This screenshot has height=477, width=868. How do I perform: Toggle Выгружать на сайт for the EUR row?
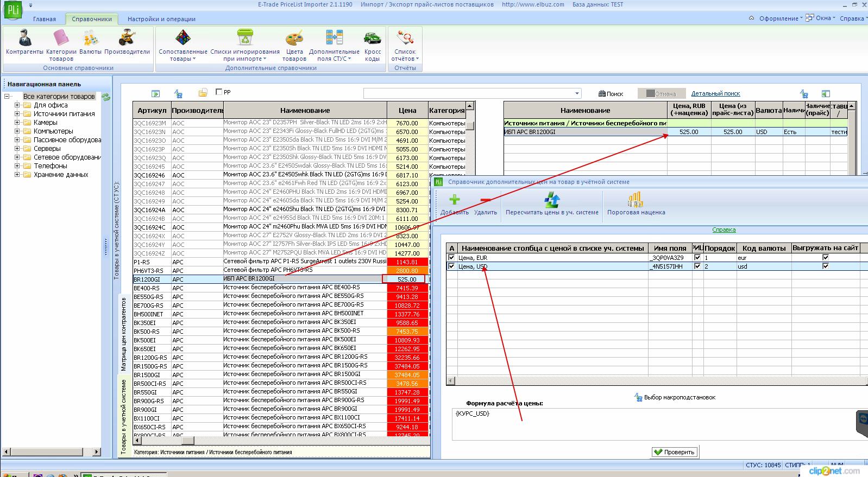click(826, 258)
